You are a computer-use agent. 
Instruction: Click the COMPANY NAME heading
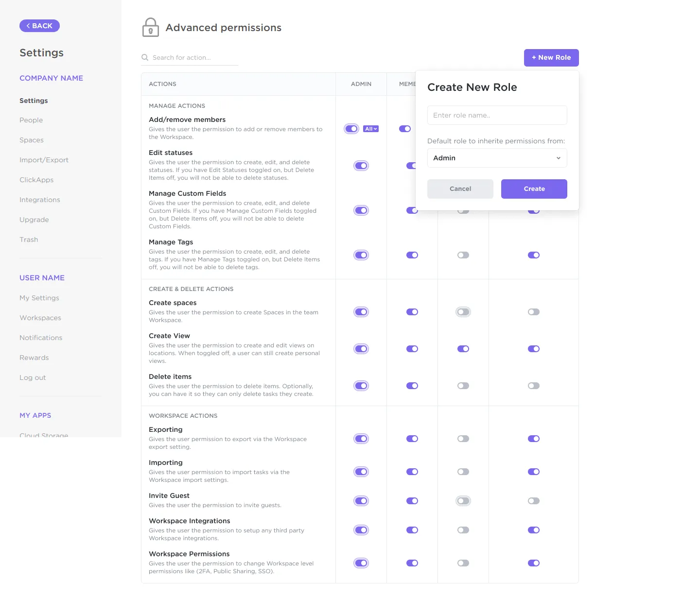(x=51, y=78)
